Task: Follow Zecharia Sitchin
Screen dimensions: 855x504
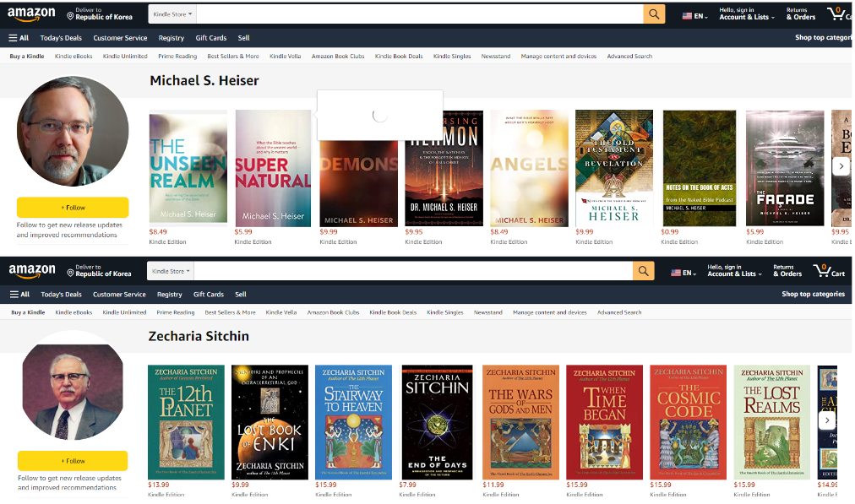Action: [73, 461]
